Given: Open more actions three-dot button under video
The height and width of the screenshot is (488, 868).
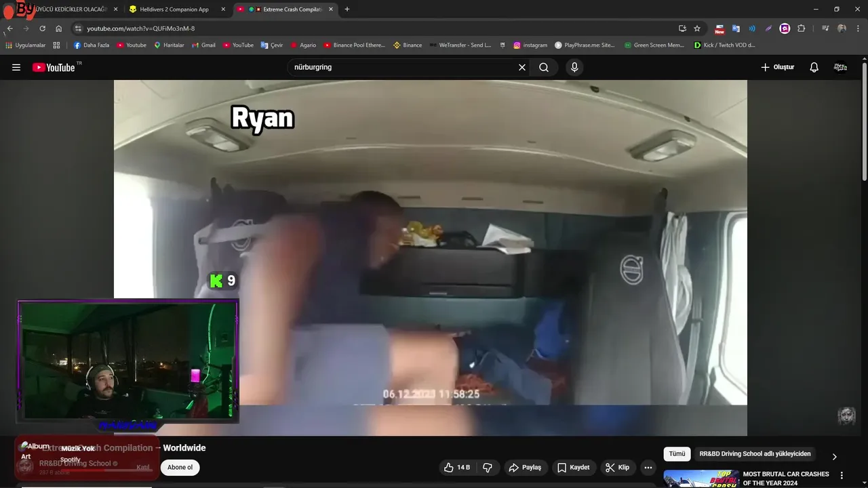Looking at the screenshot, I should [648, 468].
